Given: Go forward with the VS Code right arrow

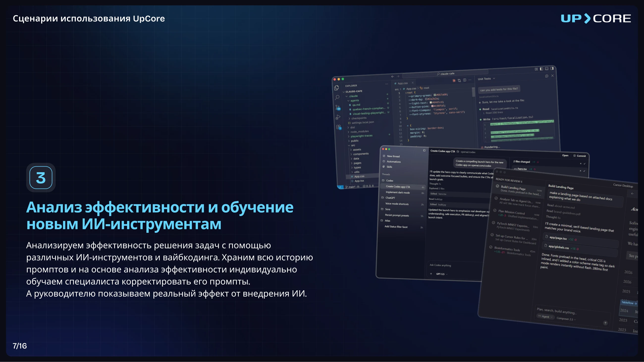Looking at the screenshot, I should [398, 76].
